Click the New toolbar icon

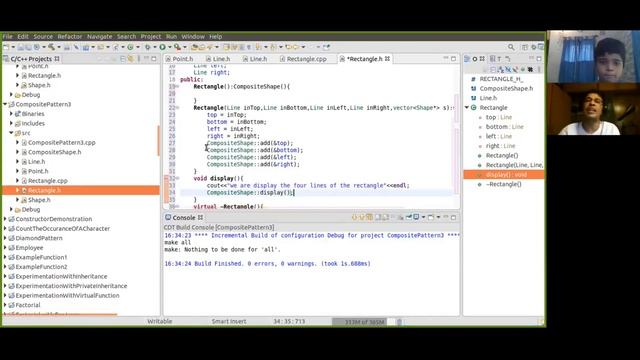click(x=6, y=47)
